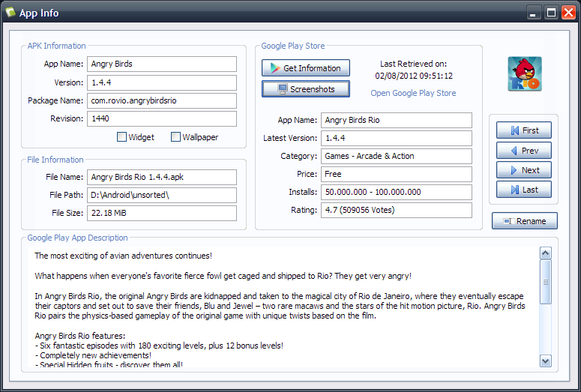
Task: Click the Get Information button
Action: click(x=306, y=68)
